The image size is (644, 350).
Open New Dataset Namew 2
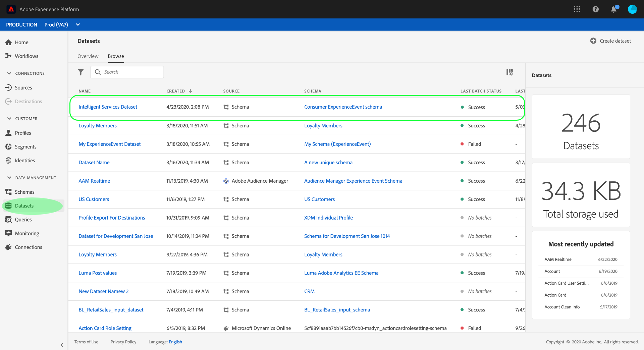click(104, 291)
